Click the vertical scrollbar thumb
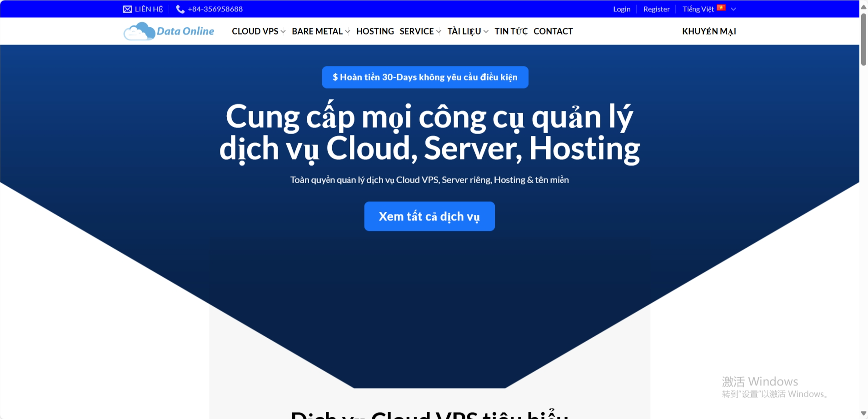The height and width of the screenshot is (419, 868). click(x=863, y=40)
